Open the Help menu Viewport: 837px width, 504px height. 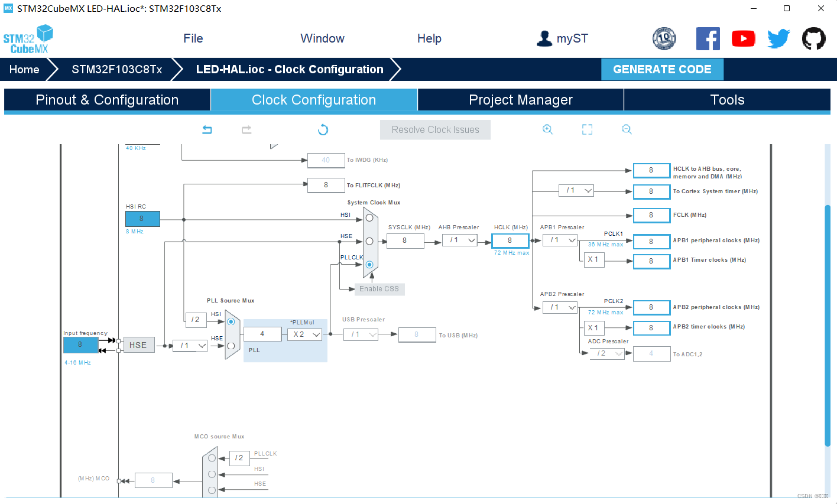[429, 38]
